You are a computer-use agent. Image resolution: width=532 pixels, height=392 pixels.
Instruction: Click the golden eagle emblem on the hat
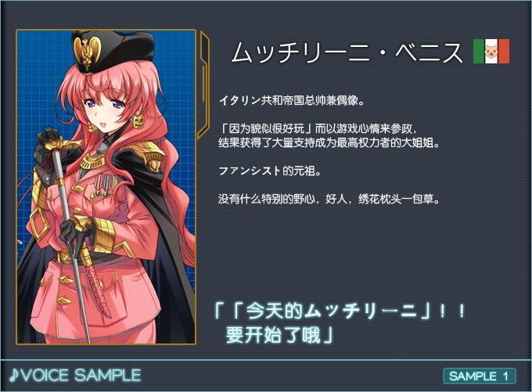tap(88, 51)
